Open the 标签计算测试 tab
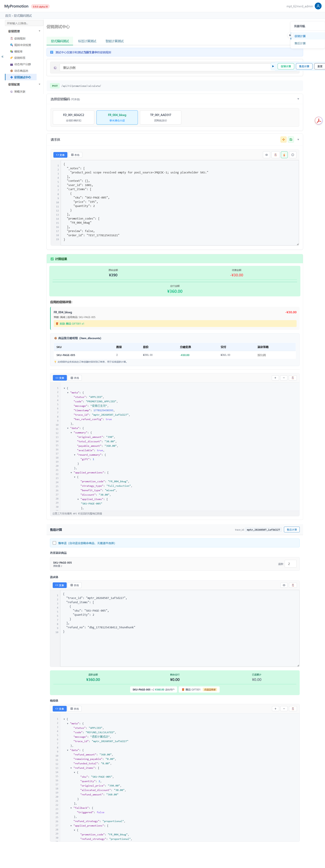 [x=87, y=41]
